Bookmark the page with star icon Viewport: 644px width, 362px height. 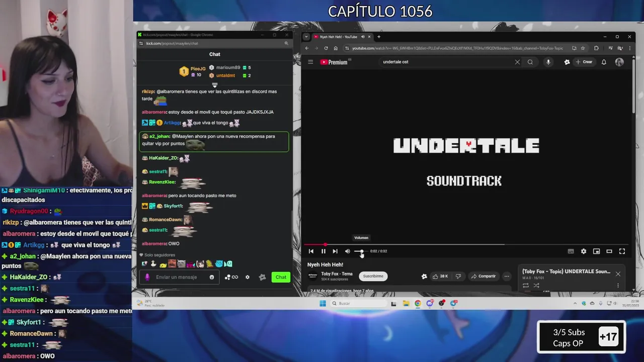(x=583, y=48)
